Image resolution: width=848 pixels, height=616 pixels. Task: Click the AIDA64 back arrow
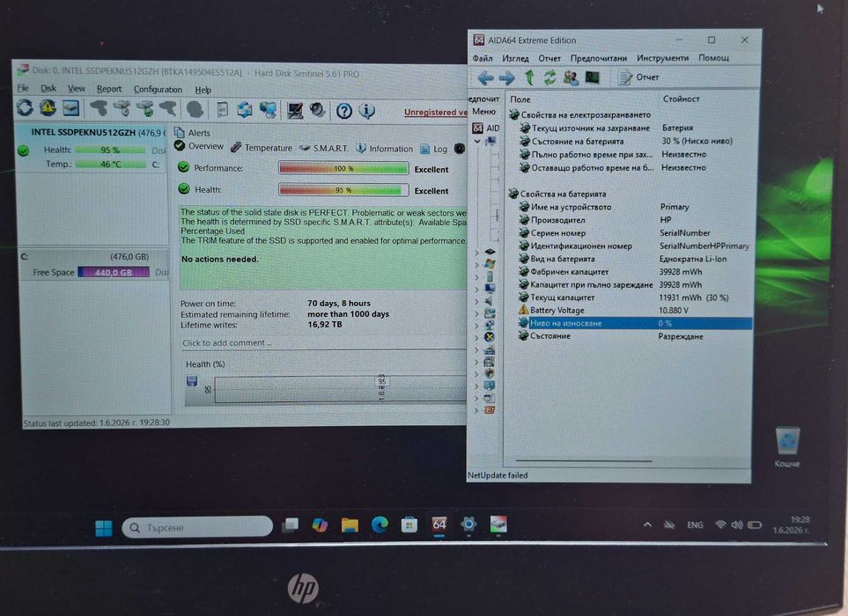[x=485, y=77]
